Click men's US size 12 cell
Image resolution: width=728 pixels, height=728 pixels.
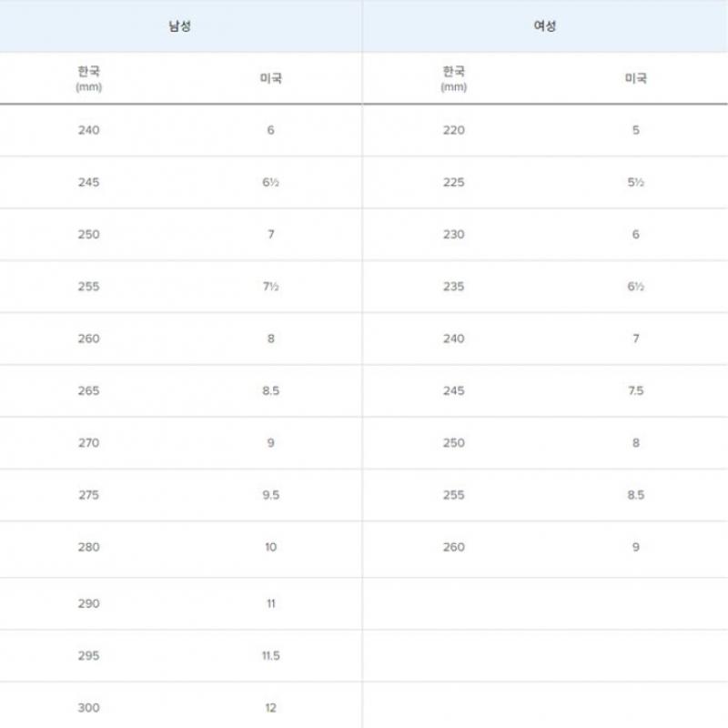[271, 708]
